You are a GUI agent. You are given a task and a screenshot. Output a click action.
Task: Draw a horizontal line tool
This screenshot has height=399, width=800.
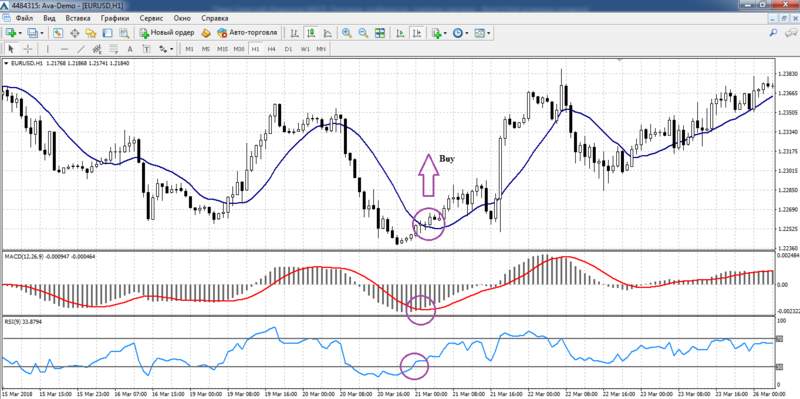click(64, 49)
